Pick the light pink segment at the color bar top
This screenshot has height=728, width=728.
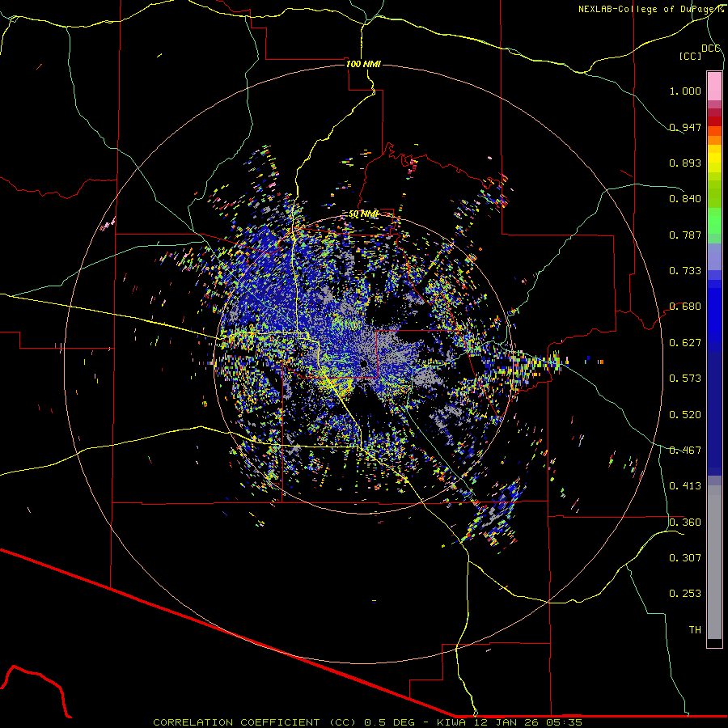click(714, 87)
